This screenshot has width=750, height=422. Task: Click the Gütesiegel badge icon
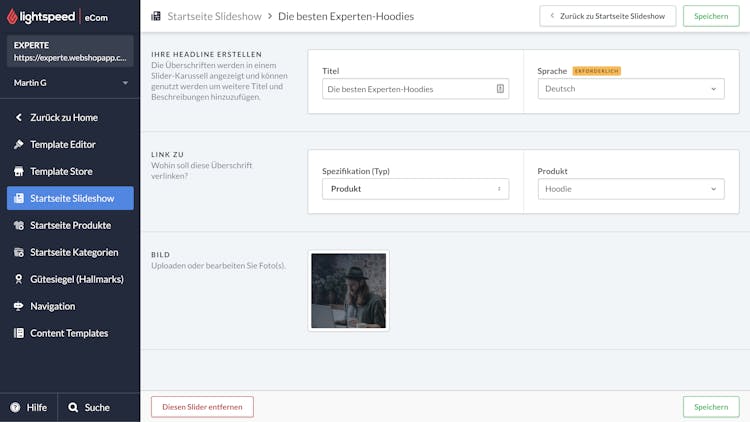pyautogui.click(x=19, y=279)
